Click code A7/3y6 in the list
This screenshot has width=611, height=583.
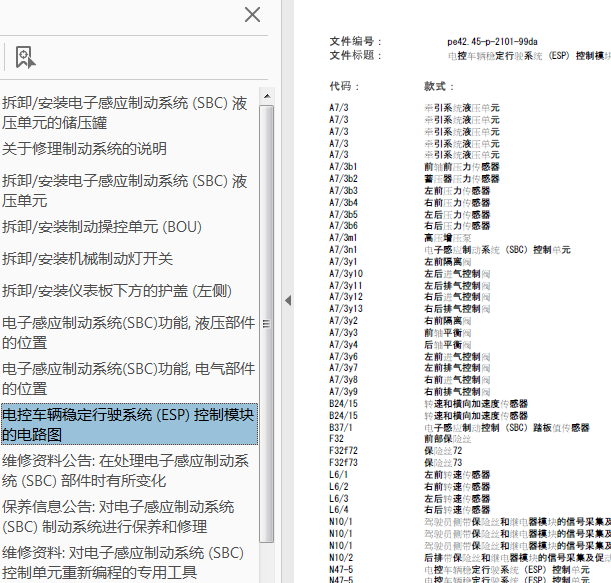click(x=343, y=357)
